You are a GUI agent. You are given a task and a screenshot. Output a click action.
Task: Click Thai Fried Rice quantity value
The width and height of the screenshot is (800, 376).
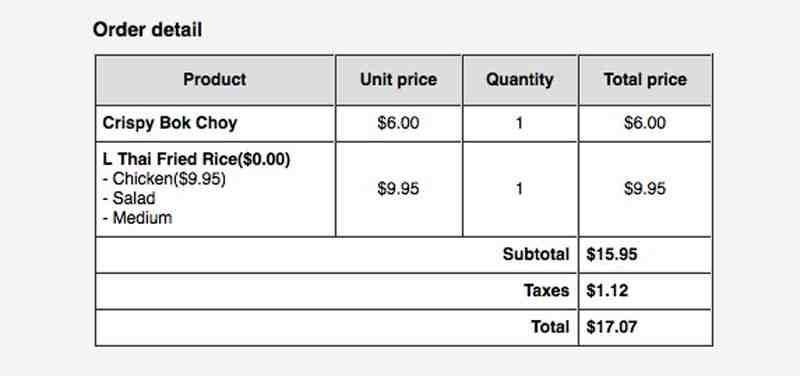[519, 189]
